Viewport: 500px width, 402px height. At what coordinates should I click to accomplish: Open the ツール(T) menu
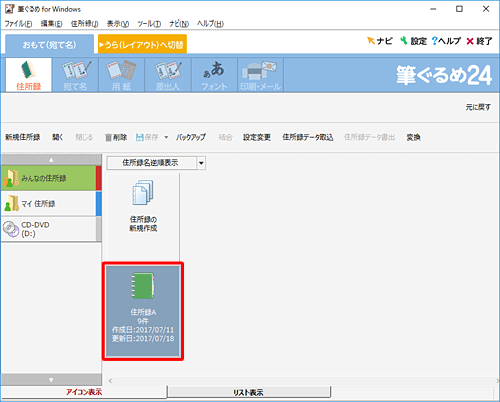(149, 24)
